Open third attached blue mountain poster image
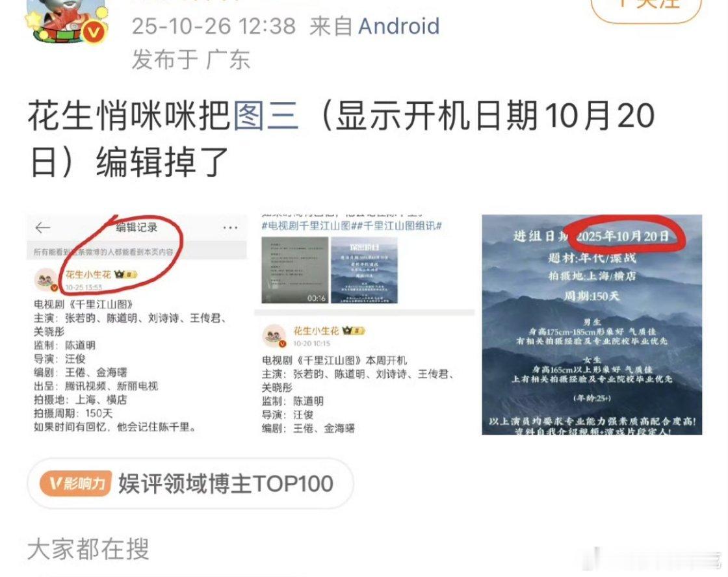Screen dimensions: 728x577 click(x=592, y=324)
